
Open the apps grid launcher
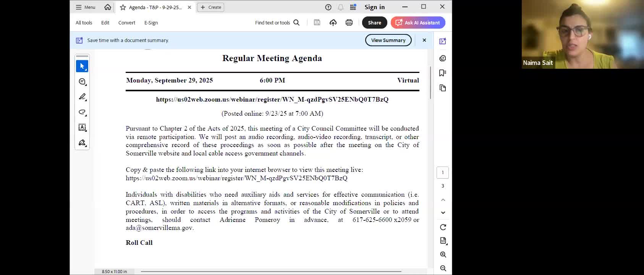coord(353,7)
